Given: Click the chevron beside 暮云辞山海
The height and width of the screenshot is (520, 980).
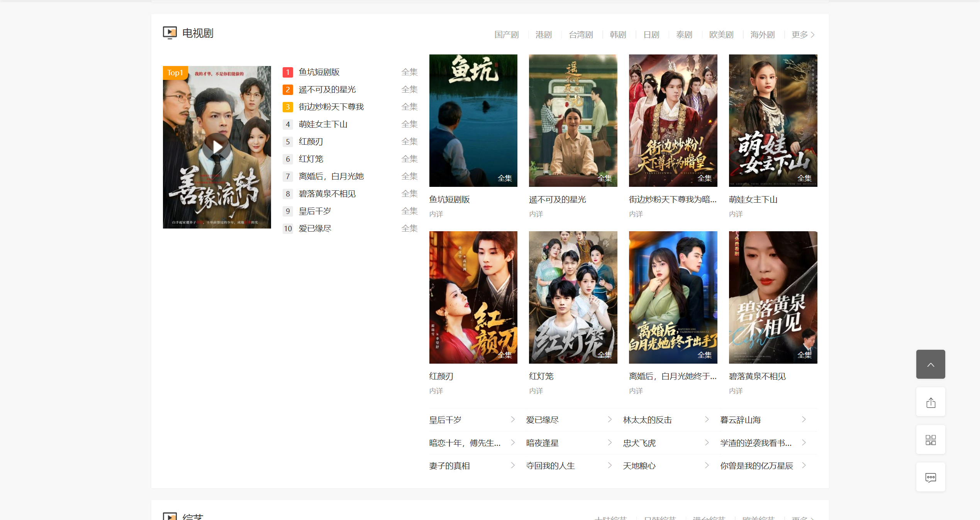Looking at the screenshot, I should coord(804,419).
